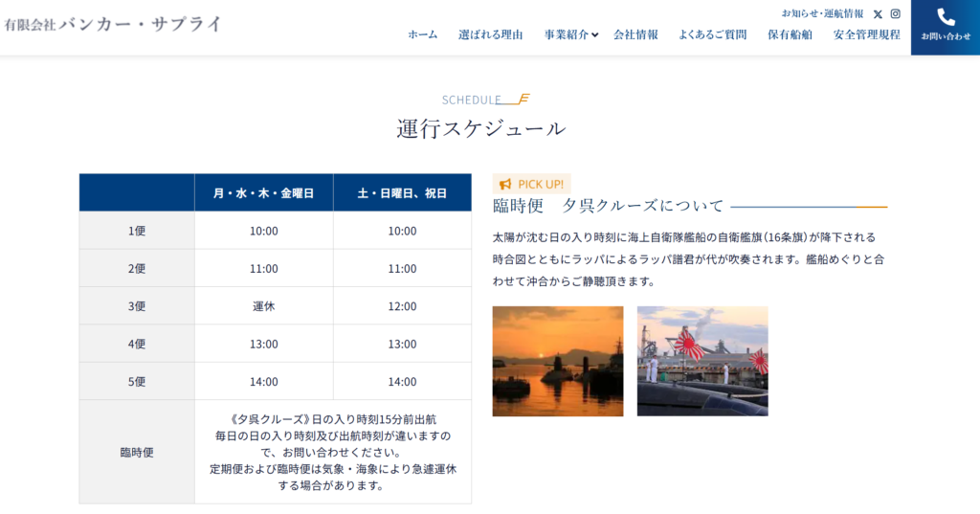
Task: Click the お知らせ・運航情報 link
Action: point(822,14)
